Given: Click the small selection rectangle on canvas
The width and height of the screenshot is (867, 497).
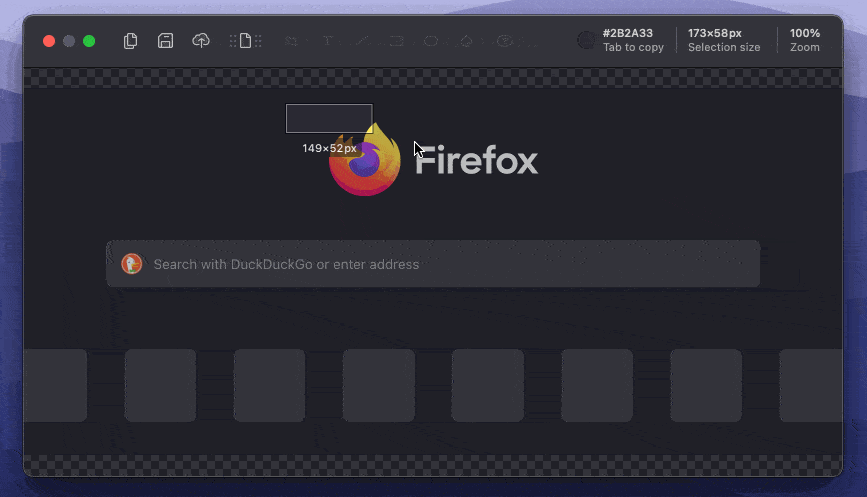Looking at the screenshot, I should coord(328,118).
